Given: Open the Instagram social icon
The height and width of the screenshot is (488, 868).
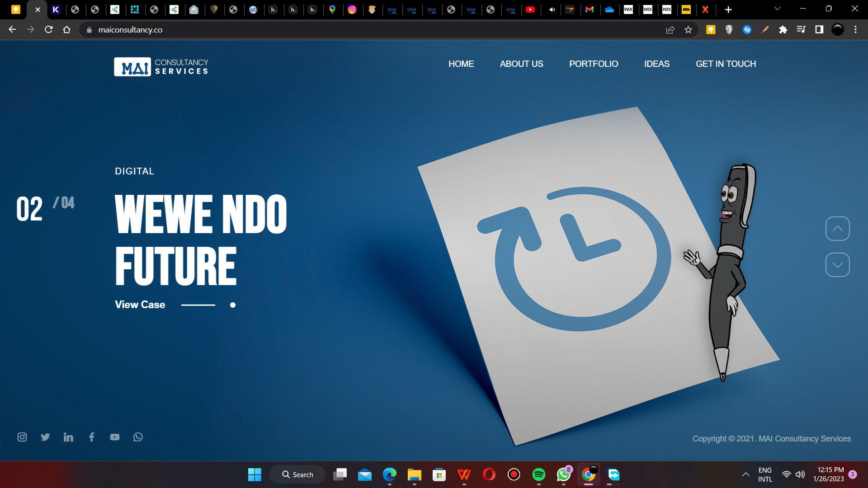Looking at the screenshot, I should [x=22, y=437].
